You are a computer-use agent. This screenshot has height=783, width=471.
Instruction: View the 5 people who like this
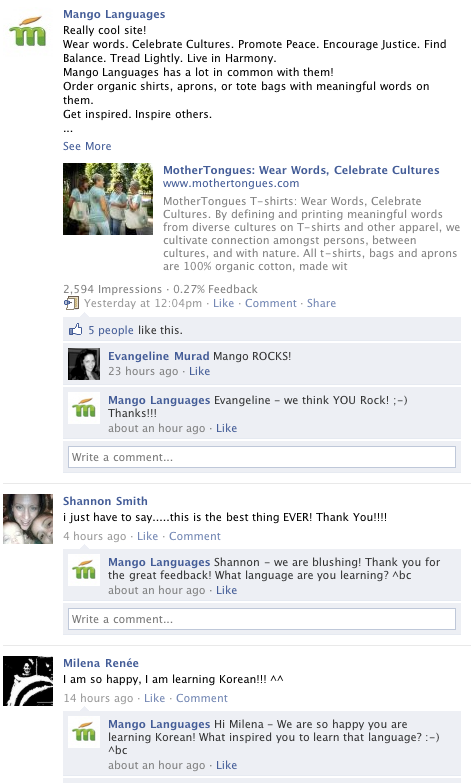pos(111,330)
